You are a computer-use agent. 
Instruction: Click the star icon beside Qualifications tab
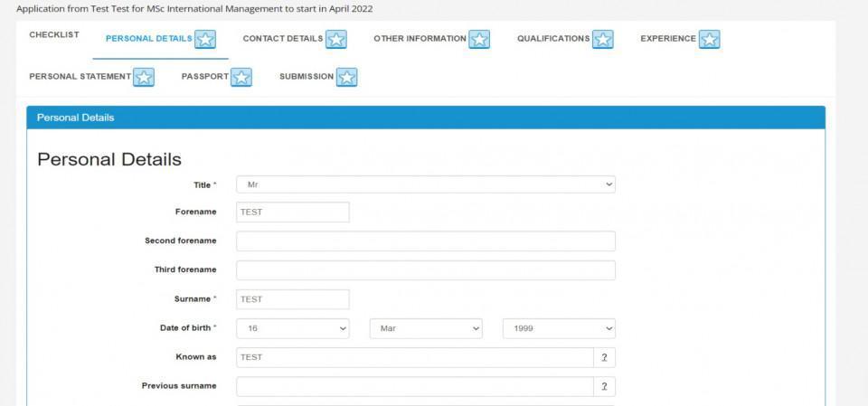pos(603,39)
